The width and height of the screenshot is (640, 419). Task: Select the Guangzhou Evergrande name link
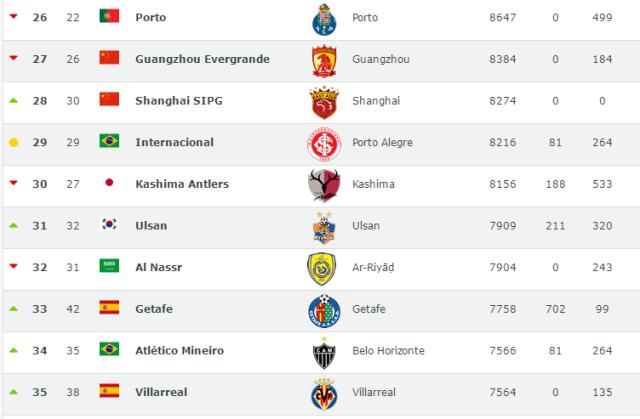(x=202, y=59)
